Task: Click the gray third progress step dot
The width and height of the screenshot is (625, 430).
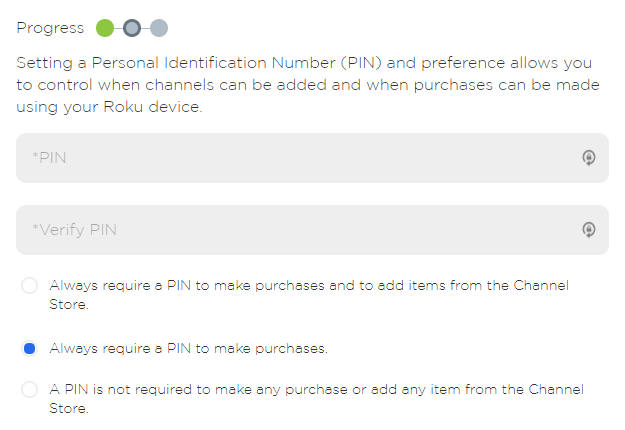Action: tap(159, 28)
